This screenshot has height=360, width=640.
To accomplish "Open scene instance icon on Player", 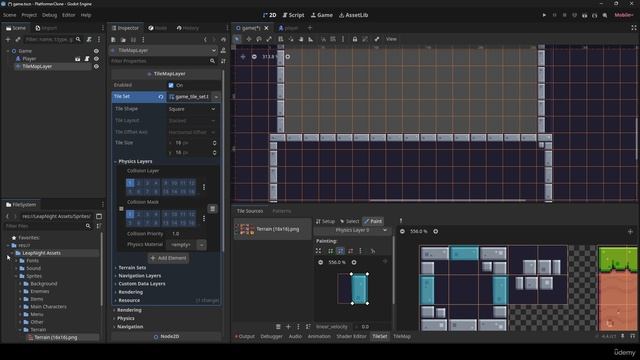I will 78,59.
